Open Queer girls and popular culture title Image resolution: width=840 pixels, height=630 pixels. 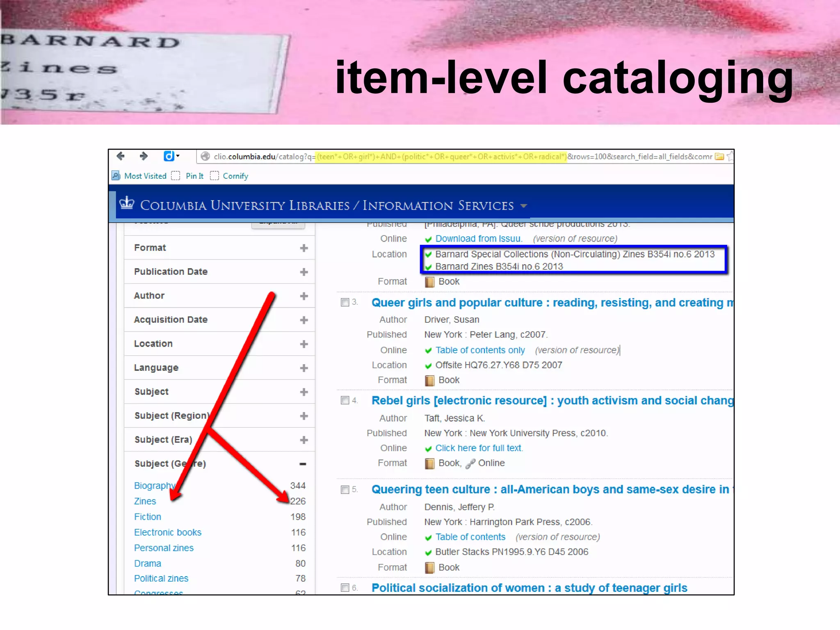pyautogui.click(x=552, y=303)
